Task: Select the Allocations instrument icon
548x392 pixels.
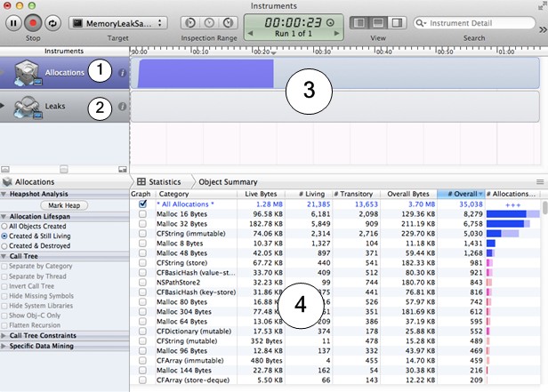Action: click(x=28, y=73)
